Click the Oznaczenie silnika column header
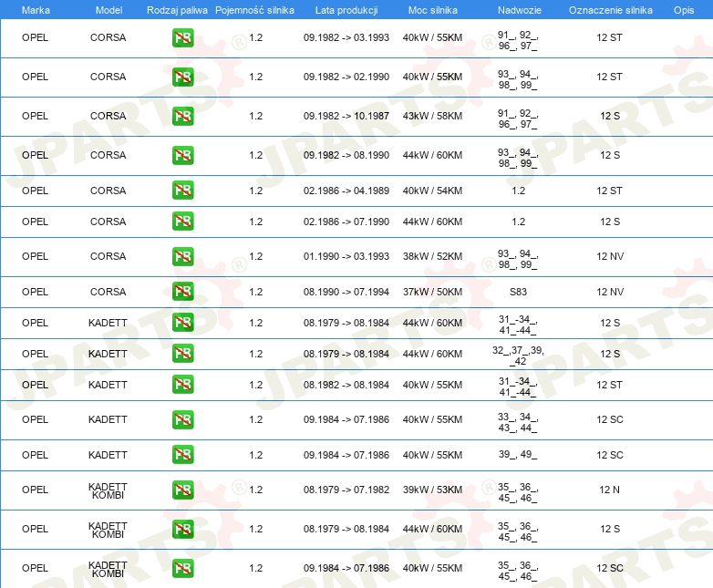Viewport: 713px width, 588px height. click(610, 10)
